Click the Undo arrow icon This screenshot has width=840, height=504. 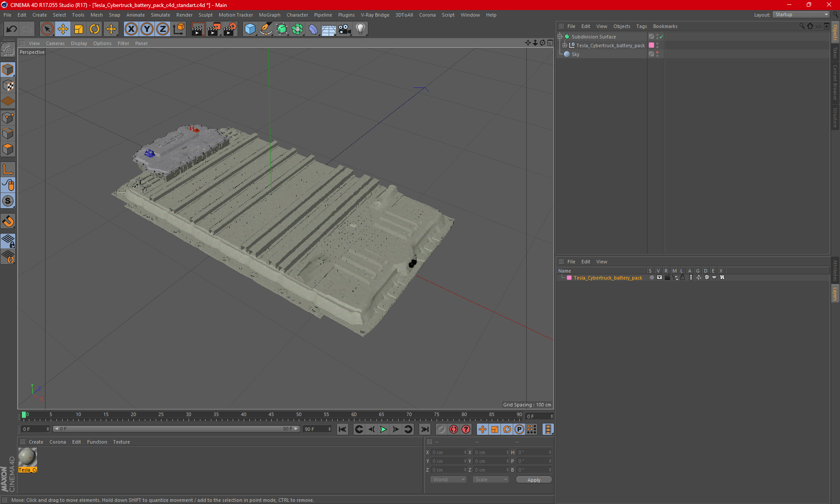[x=11, y=29]
